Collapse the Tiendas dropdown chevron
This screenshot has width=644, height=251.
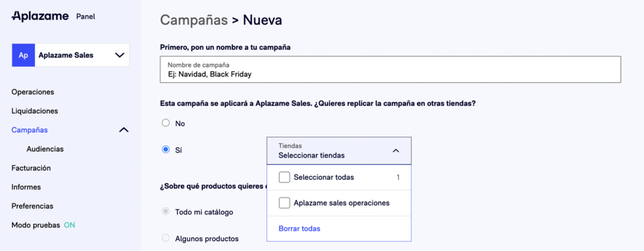click(396, 151)
